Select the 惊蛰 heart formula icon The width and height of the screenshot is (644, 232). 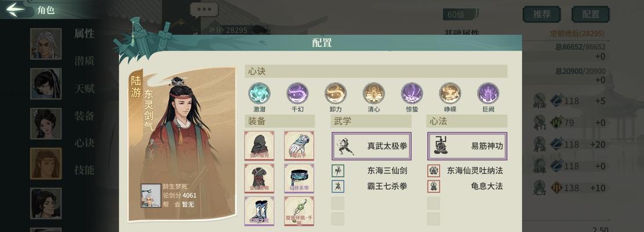412,93
